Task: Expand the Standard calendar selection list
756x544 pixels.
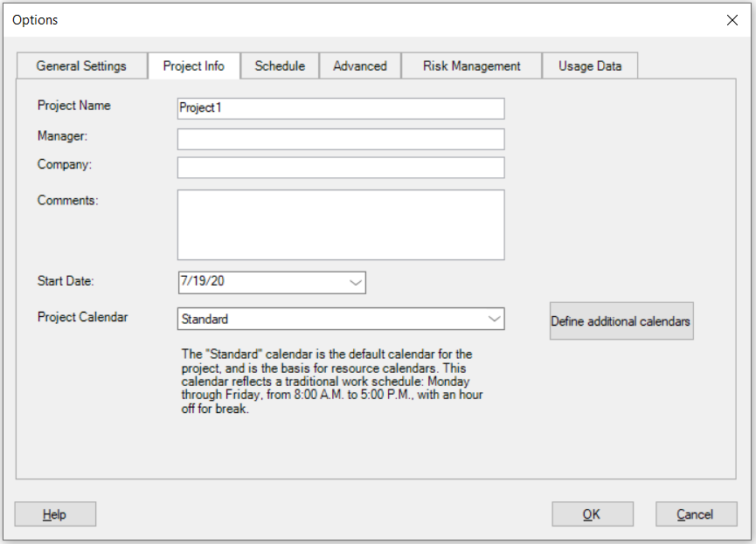Action: [494, 319]
